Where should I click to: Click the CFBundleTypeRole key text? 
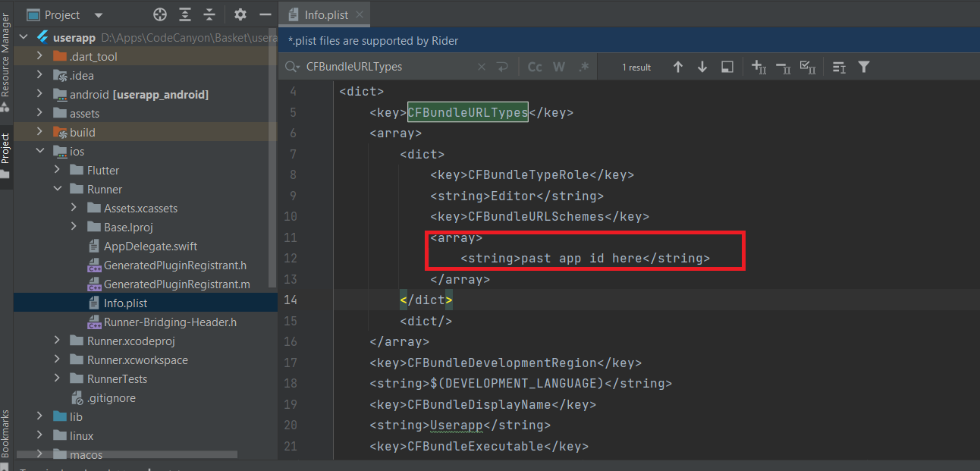coord(528,175)
